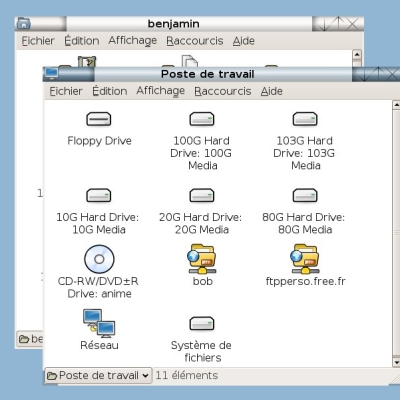Select the Système de fichiers drive icon
Image resolution: width=400 pixels, height=400 pixels.
click(x=202, y=324)
